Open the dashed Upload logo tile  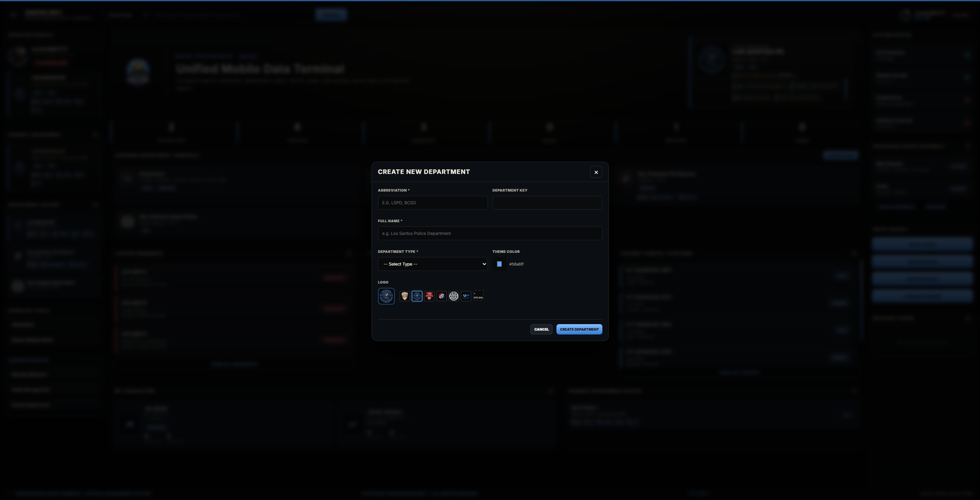click(x=478, y=296)
